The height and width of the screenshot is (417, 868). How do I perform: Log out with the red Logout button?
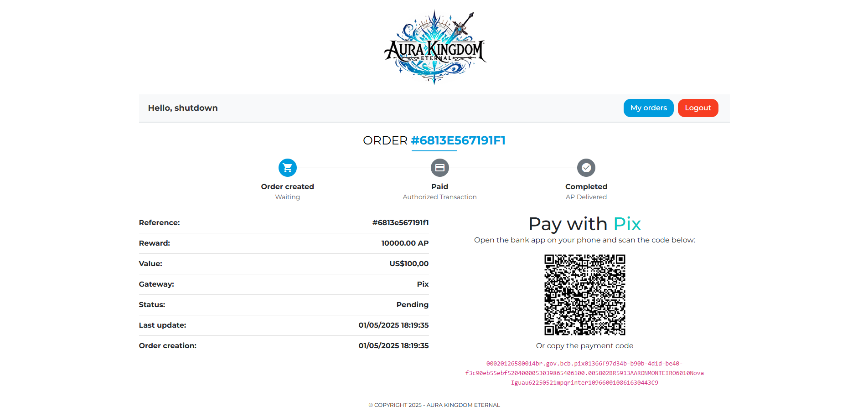tap(698, 108)
